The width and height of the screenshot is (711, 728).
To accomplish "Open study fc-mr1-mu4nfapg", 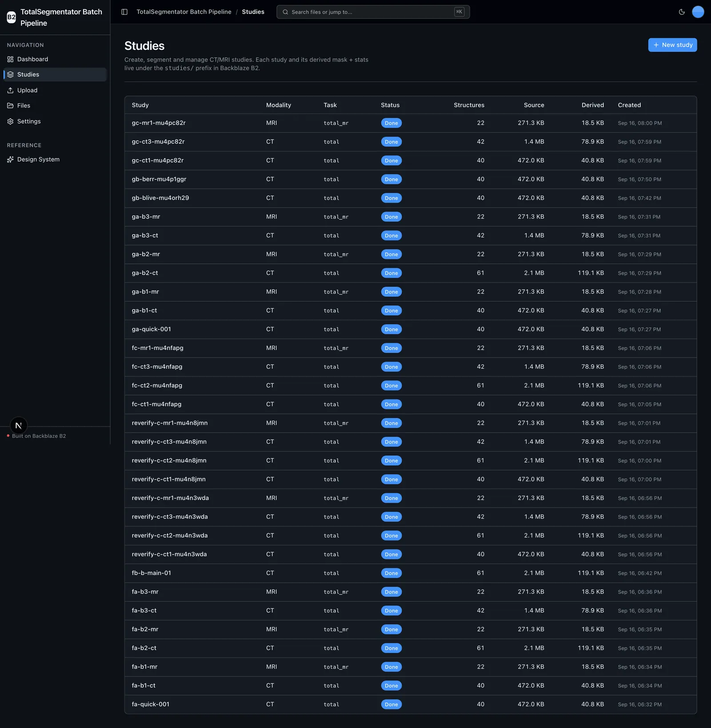I will (158, 348).
